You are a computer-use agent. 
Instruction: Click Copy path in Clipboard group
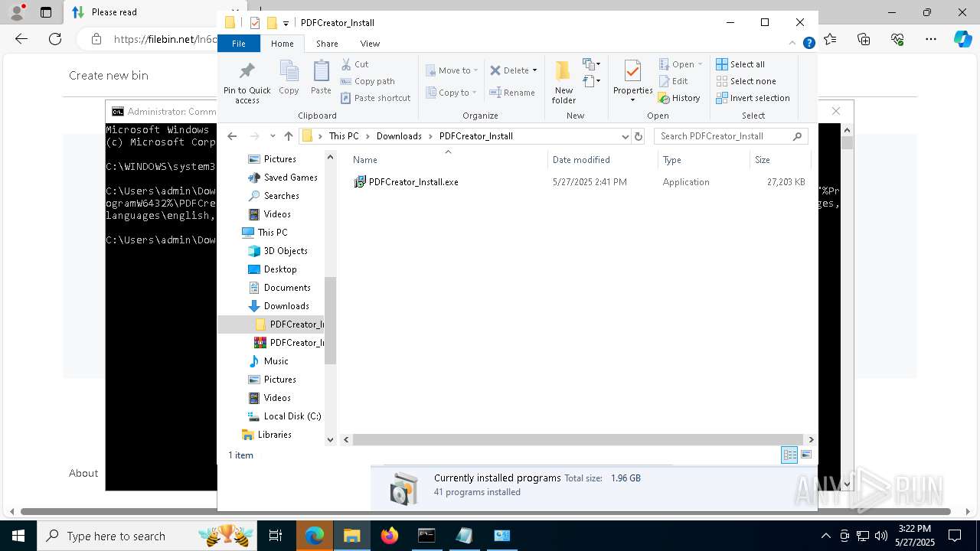point(367,81)
